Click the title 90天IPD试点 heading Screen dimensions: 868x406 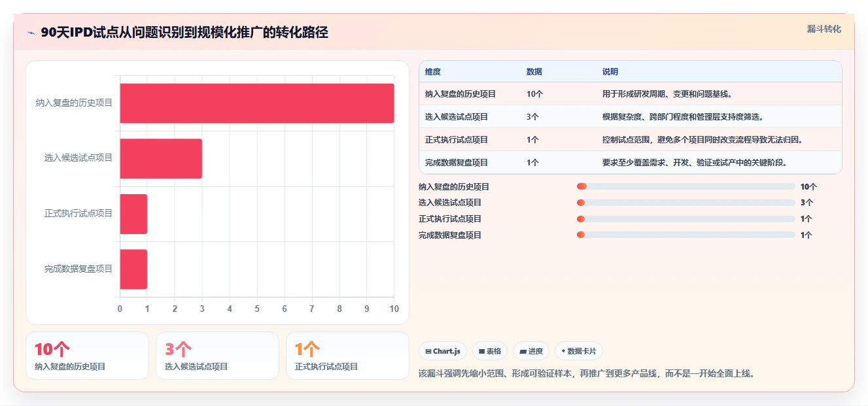[x=184, y=33]
